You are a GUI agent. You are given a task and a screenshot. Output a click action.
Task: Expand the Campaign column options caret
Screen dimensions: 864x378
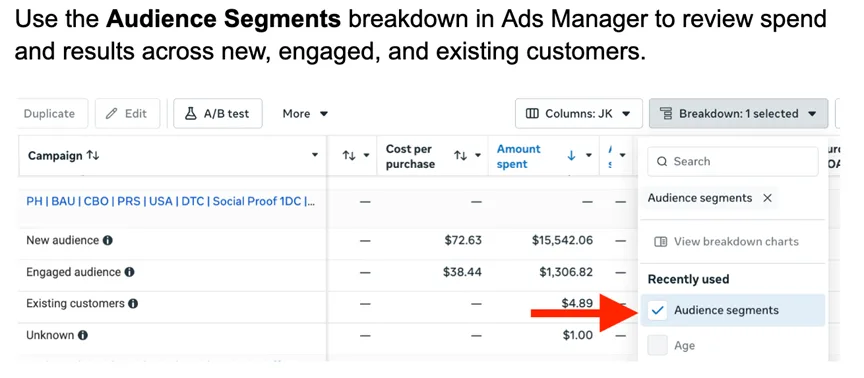click(x=315, y=156)
